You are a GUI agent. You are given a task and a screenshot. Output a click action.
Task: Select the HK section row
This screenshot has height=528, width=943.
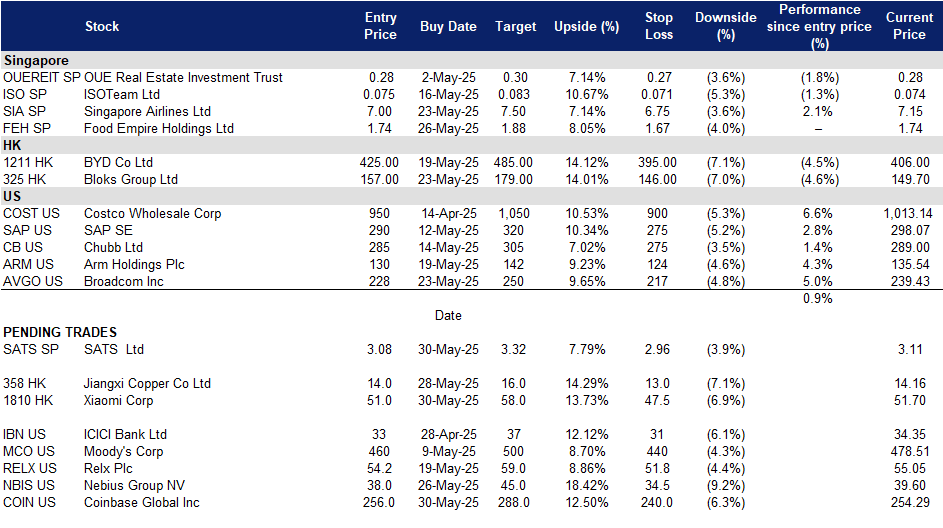click(472, 145)
